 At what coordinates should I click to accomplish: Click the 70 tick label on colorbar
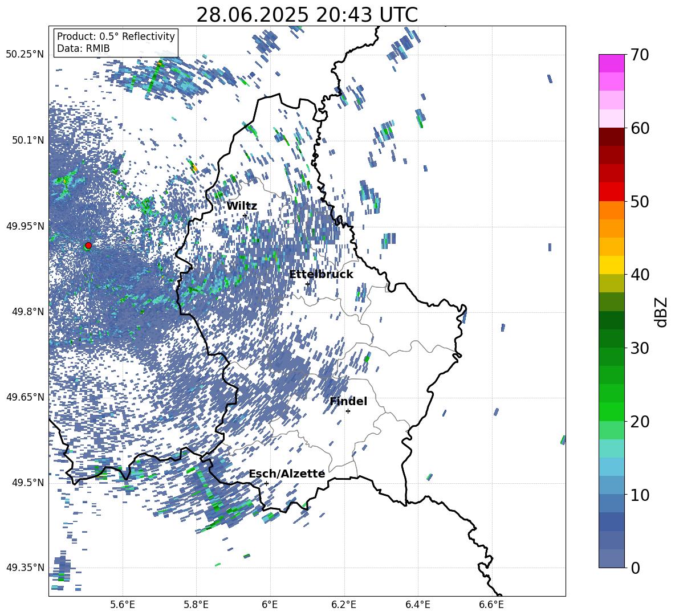point(640,55)
